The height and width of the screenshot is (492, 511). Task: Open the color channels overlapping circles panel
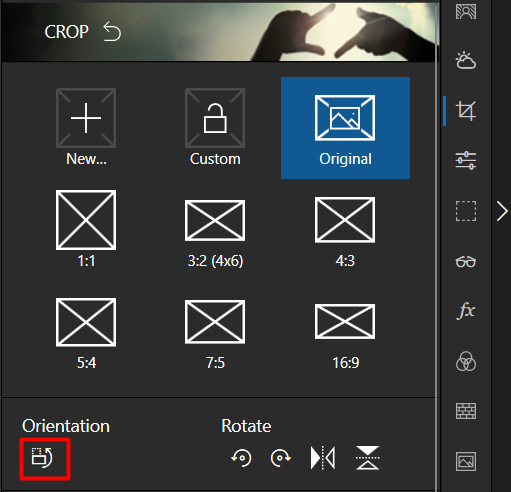pos(466,361)
